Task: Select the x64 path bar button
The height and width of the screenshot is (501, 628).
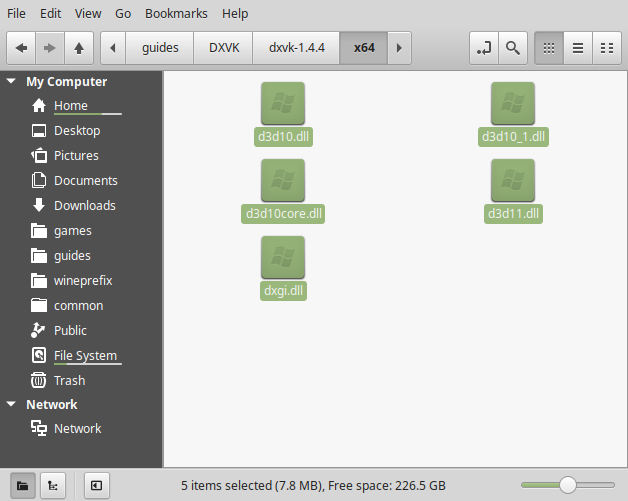Action: 364,48
